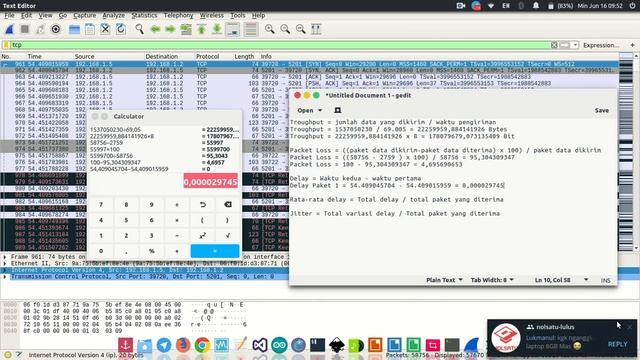640x360 pixels.
Task: Click the Expression... filter button
Action: coord(601,45)
